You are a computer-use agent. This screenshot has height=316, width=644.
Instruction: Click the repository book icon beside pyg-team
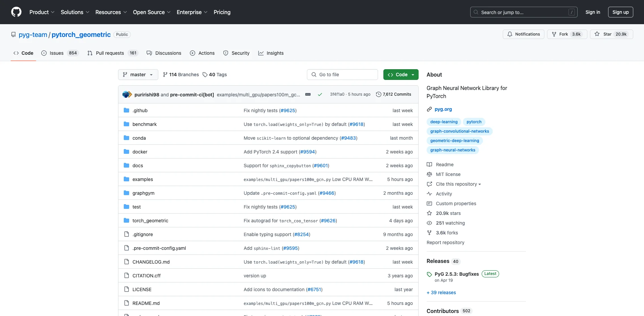pyautogui.click(x=13, y=35)
